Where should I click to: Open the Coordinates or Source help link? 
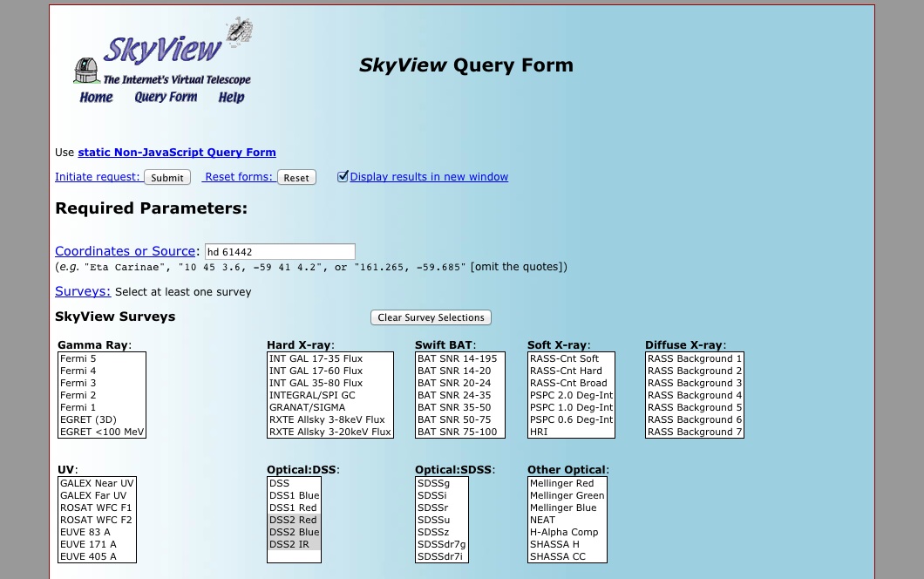125,251
